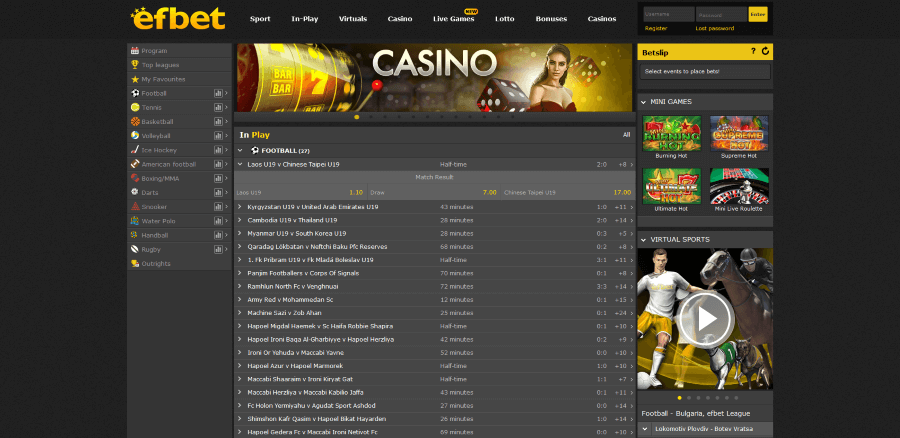Click the Football ball icon in sidebar
This screenshot has width=900, height=438.
[x=135, y=93]
